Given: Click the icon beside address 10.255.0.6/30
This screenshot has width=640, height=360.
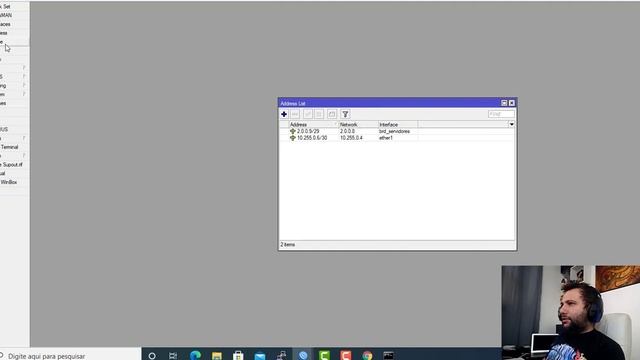Looking at the screenshot, I should (293, 138).
